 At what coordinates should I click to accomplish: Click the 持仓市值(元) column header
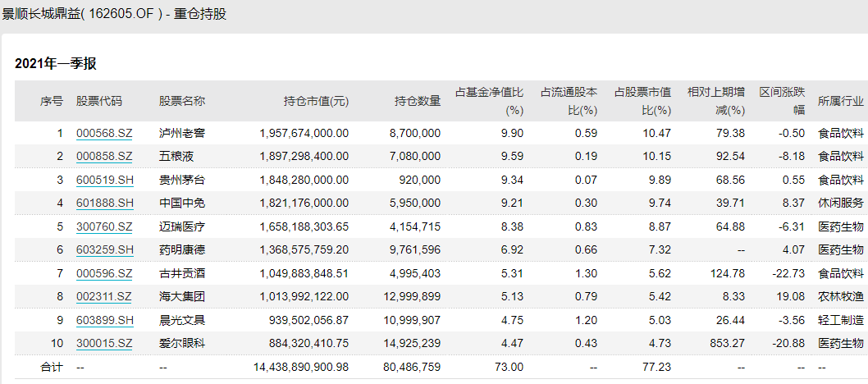tap(316, 101)
